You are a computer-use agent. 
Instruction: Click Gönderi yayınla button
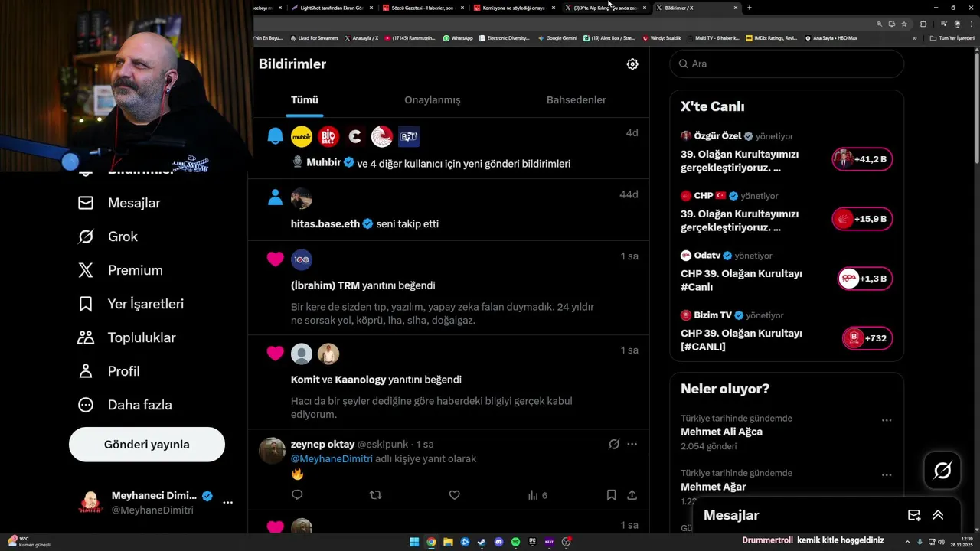pos(147,445)
